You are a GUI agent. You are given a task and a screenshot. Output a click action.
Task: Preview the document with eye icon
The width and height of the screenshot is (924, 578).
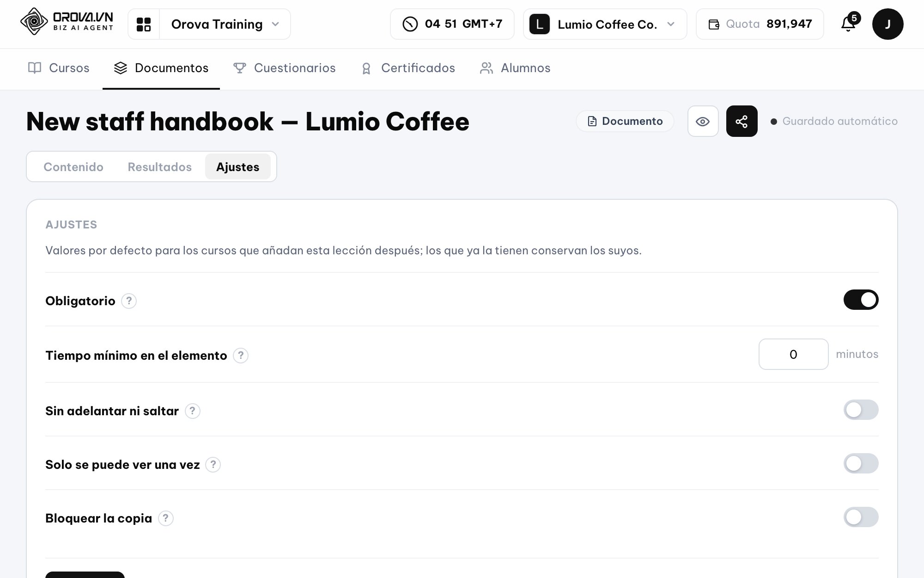(x=703, y=121)
